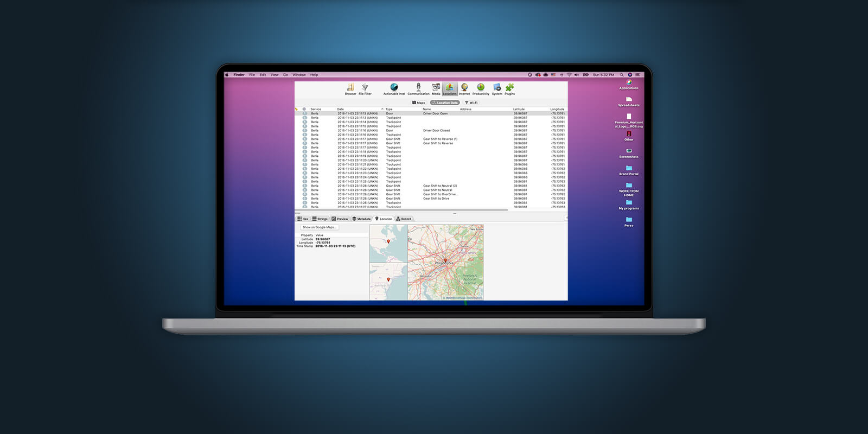Open the Edit menu
Viewport: 868px width, 434px height.
(263, 75)
